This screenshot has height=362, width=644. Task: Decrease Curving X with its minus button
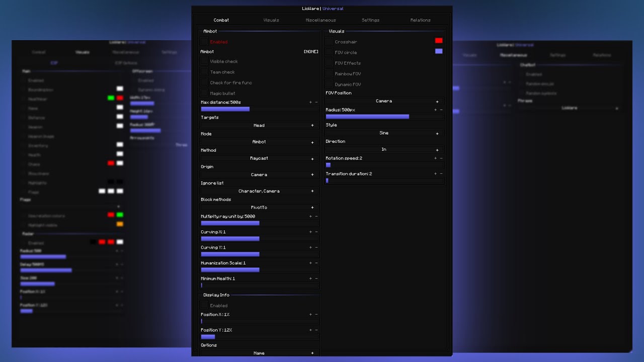tap(316, 232)
